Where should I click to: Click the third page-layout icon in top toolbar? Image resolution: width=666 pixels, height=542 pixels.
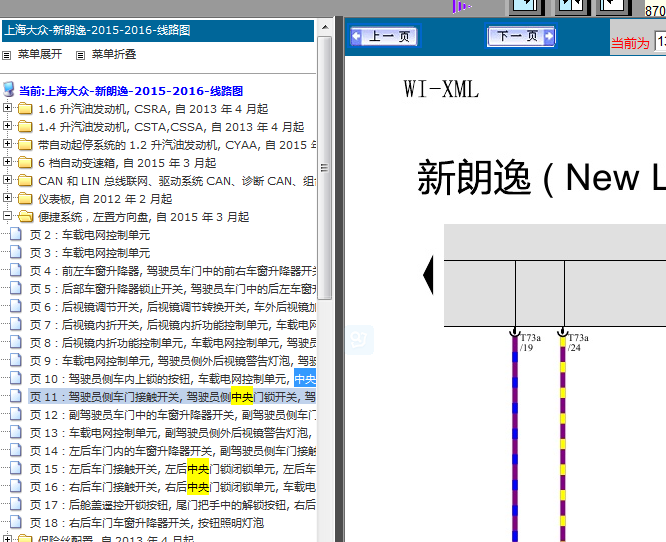click(x=613, y=6)
